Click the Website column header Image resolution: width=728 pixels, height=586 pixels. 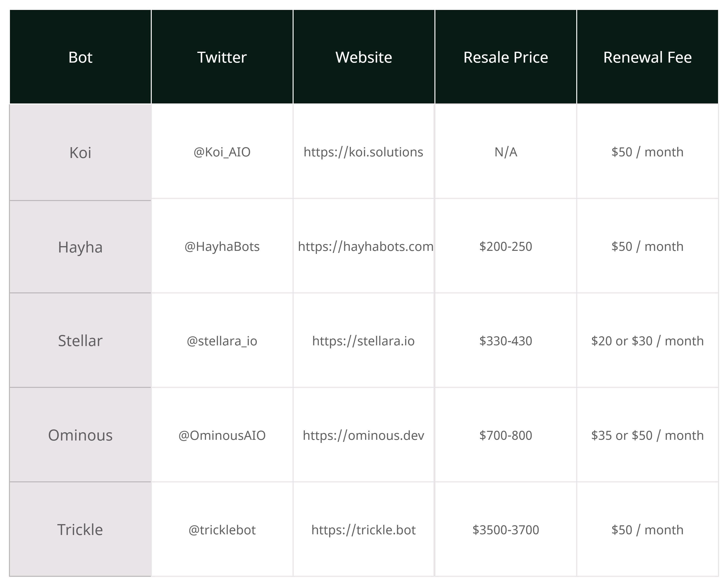point(364,57)
